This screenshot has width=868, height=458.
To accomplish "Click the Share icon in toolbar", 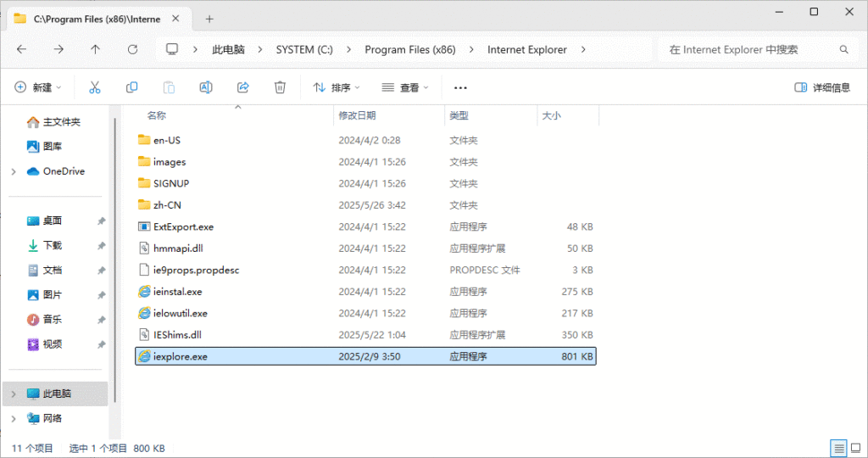I will pos(243,87).
